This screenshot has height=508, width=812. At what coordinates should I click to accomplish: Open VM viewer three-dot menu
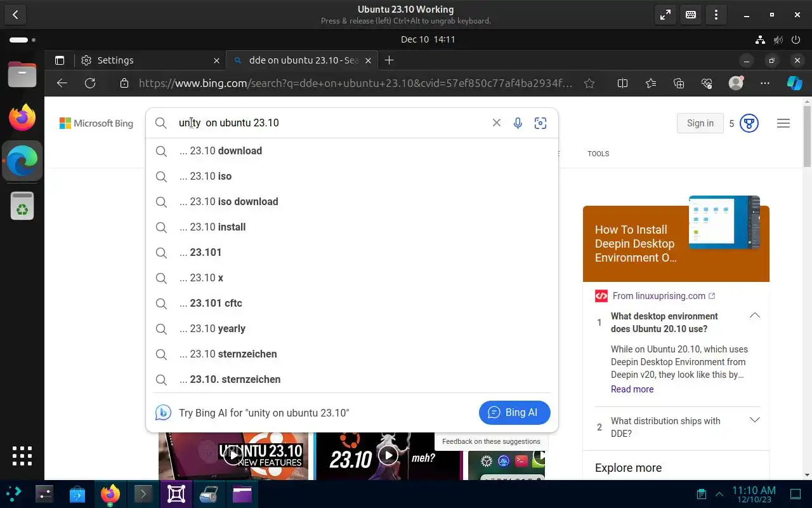[716, 15]
